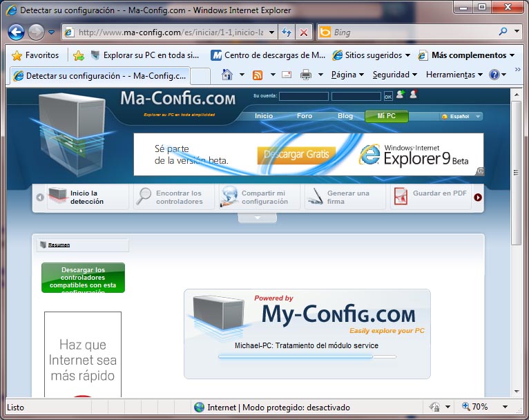Open 'Centro de descargas de M...' favorite

[268, 55]
